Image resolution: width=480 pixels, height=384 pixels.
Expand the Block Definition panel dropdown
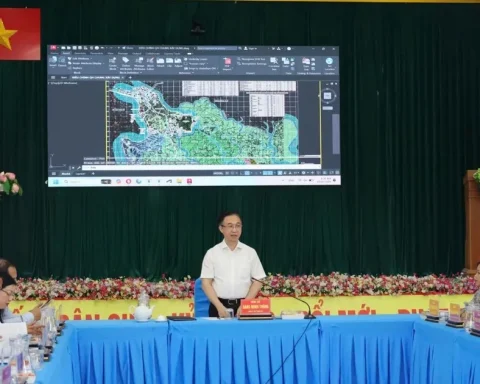pyautogui.click(x=130, y=73)
